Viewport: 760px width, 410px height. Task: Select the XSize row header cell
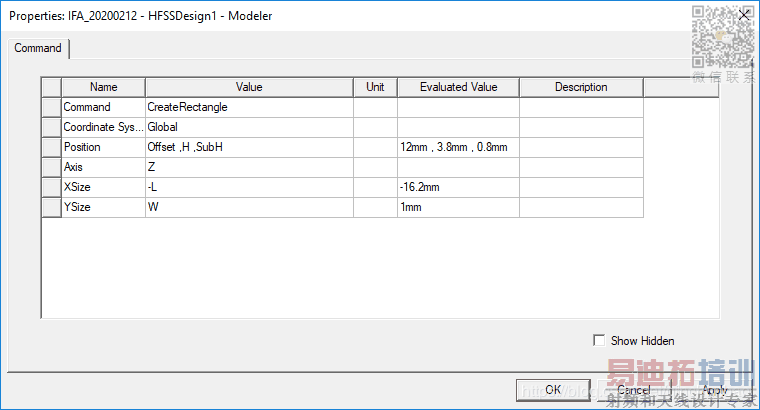pyautogui.click(x=51, y=187)
